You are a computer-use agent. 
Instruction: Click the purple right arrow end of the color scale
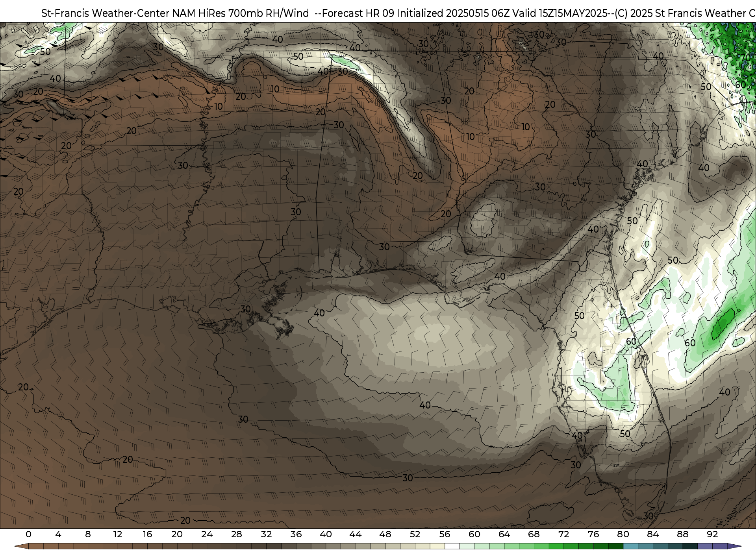(x=735, y=546)
